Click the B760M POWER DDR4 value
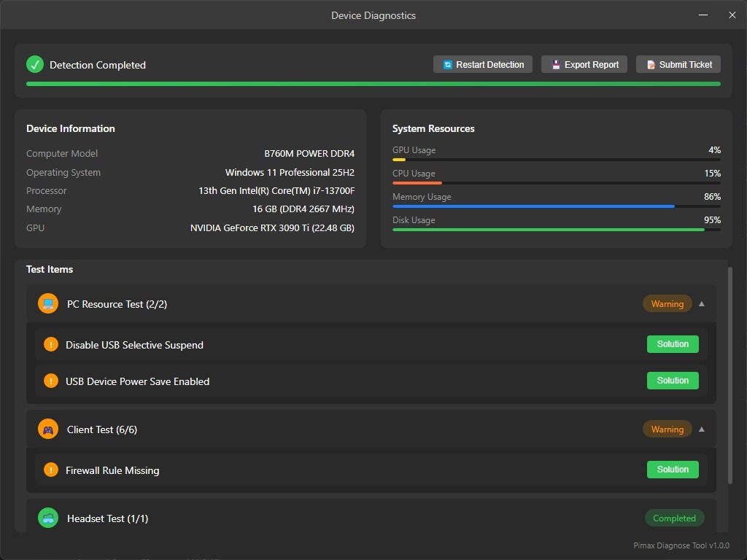Viewport: 747px width, 560px height. click(309, 153)
